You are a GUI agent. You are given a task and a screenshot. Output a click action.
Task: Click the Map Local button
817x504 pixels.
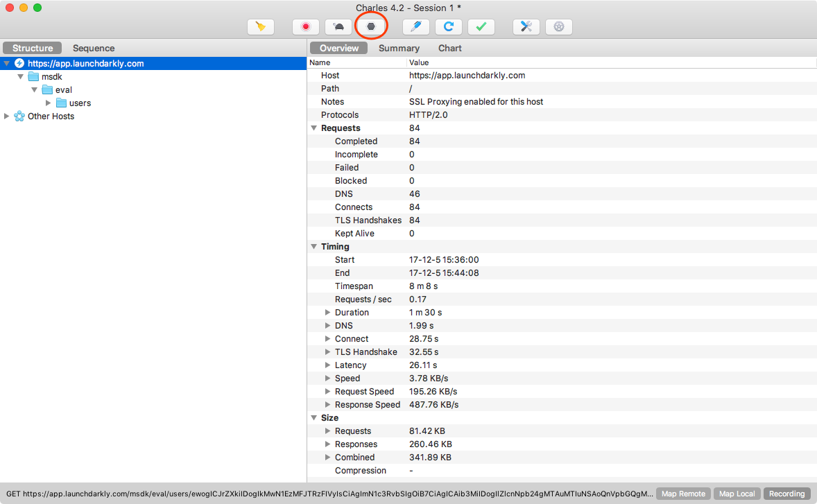(737, 494)
